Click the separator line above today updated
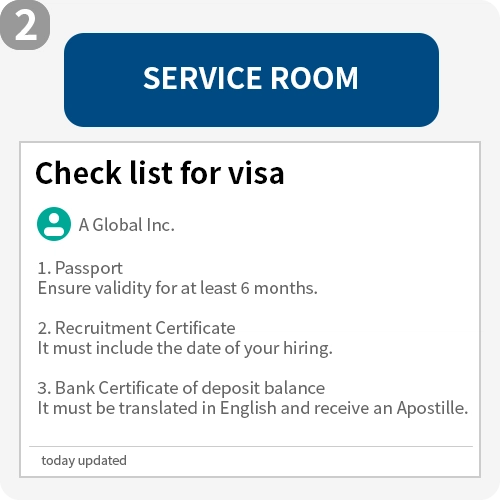The image size is (500, 500). point(251,446)
